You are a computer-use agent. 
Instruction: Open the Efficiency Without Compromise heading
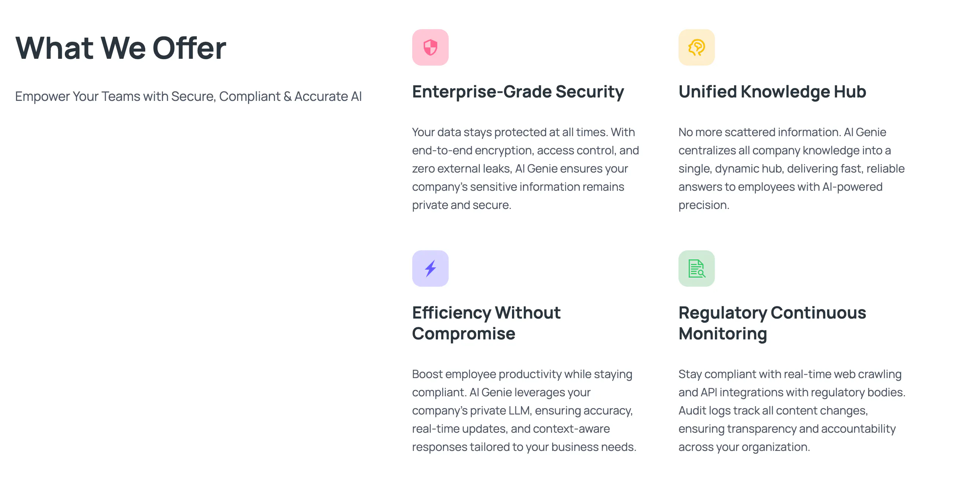coord(486,323)
